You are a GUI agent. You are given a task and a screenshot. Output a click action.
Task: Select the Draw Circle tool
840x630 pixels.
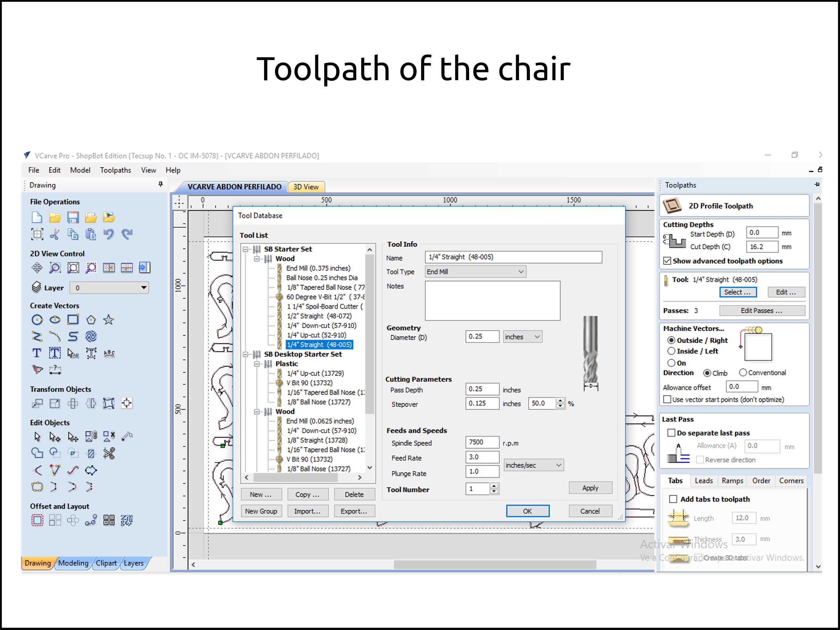[x=37, y=320]
